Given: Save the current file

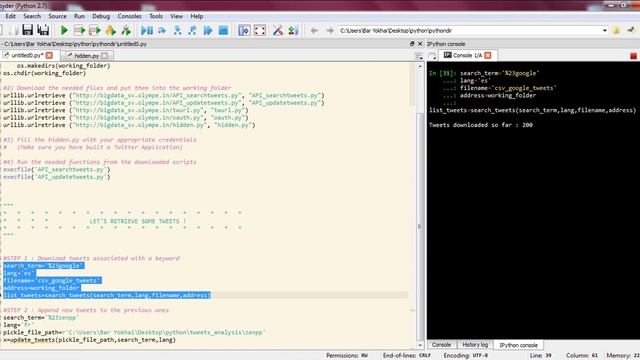Looking at the screenshot, I should pos(27,30).
